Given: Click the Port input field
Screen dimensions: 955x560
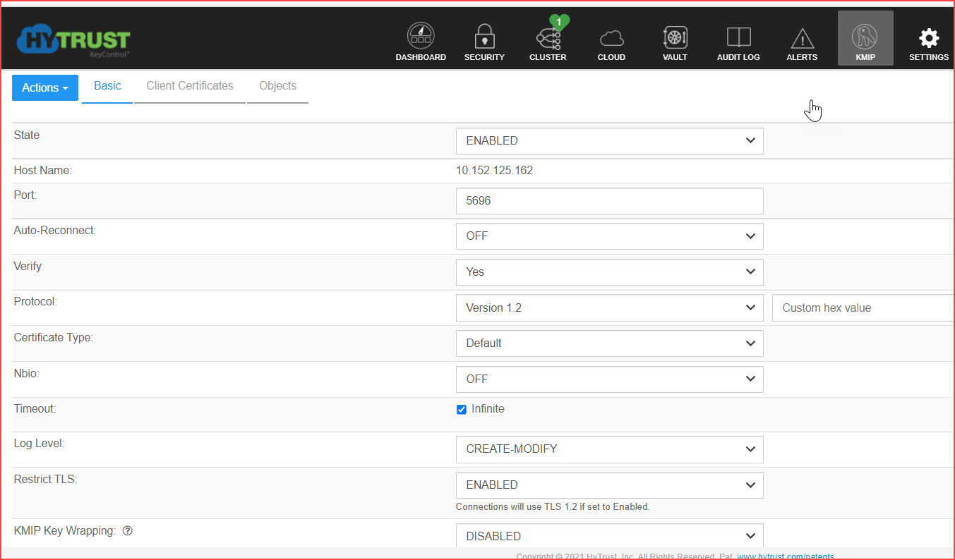Looking at the screenshot, I should [610, 200].
